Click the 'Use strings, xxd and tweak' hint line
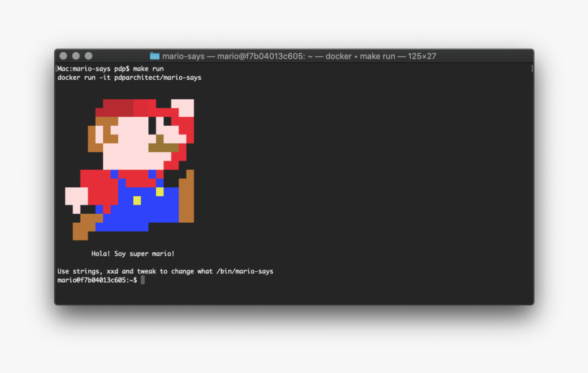The width and height of the screenshot is (588, 373). 165,271
